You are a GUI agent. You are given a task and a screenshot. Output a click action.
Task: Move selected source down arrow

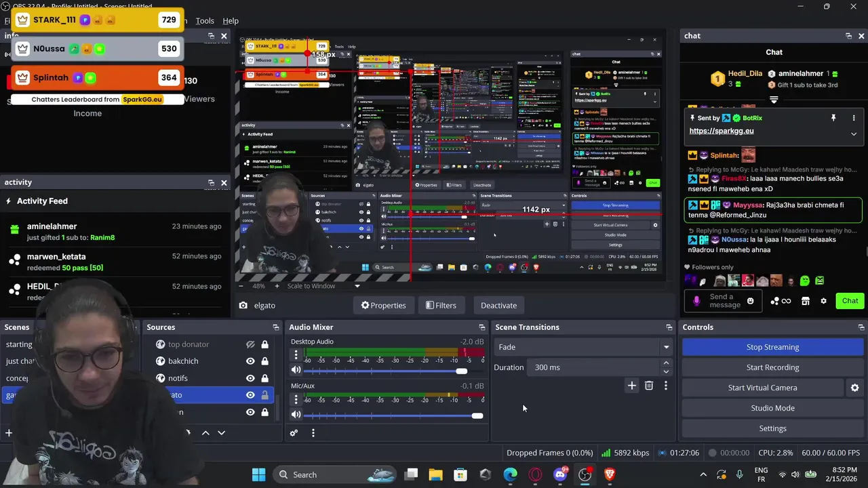click(x=221, y=432)
